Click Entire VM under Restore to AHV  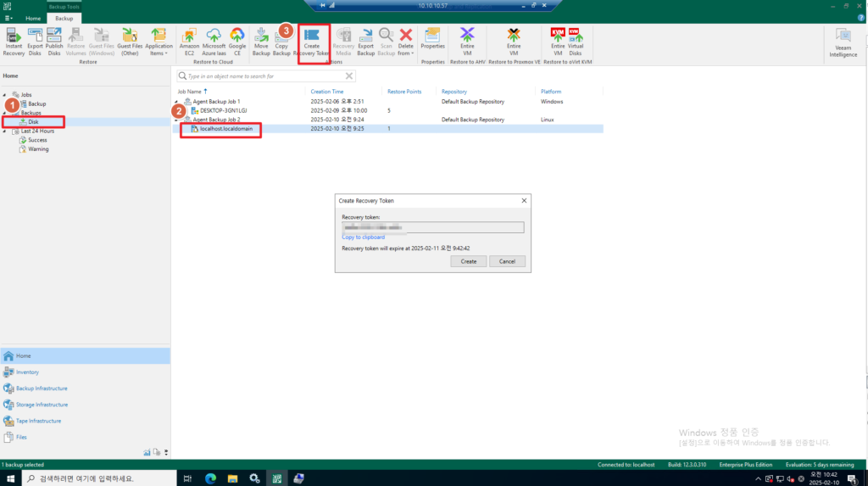point(467,42)
